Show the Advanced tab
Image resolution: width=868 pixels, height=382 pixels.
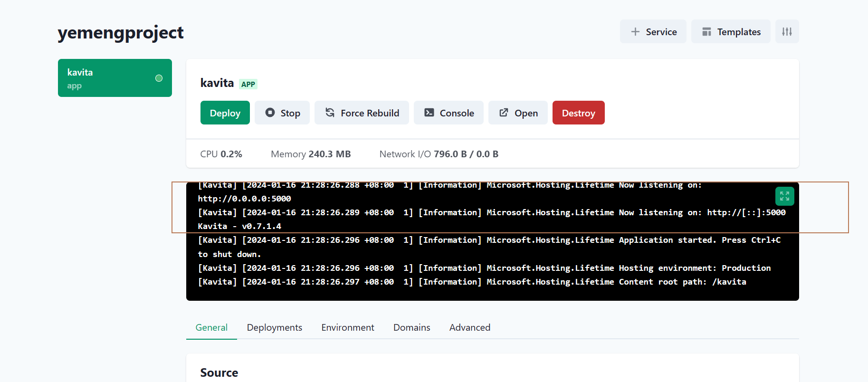click(469, 327)
